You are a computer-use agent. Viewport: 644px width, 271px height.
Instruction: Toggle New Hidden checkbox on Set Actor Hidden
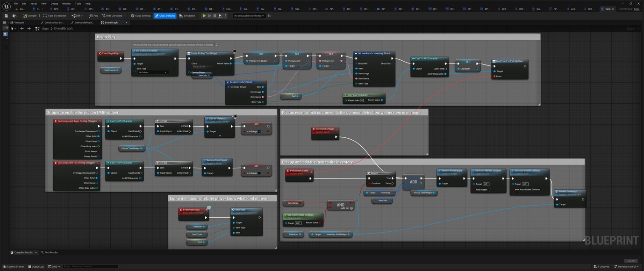pos(490,190)
